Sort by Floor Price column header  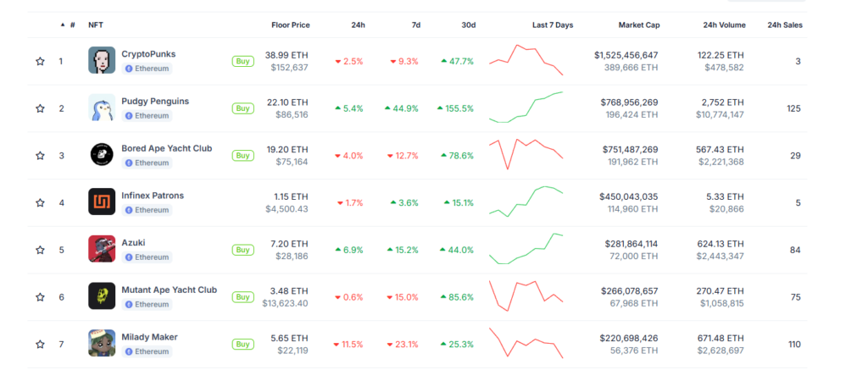[x=291, y=25]
